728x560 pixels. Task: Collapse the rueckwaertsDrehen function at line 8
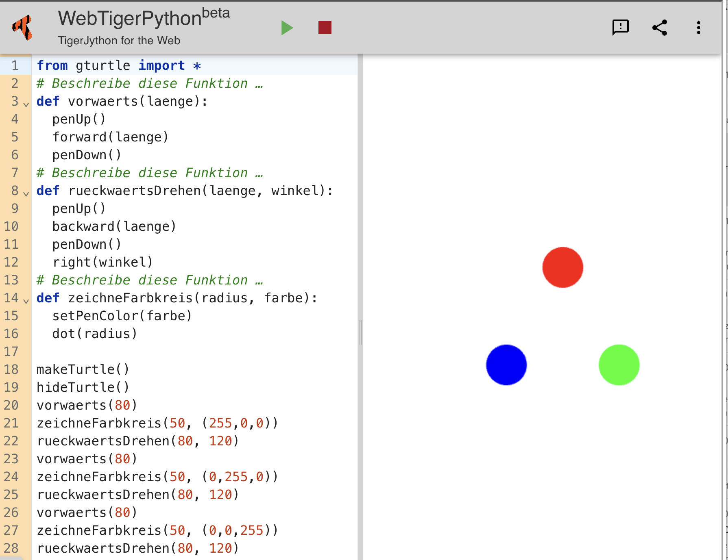tap(26, 194)
